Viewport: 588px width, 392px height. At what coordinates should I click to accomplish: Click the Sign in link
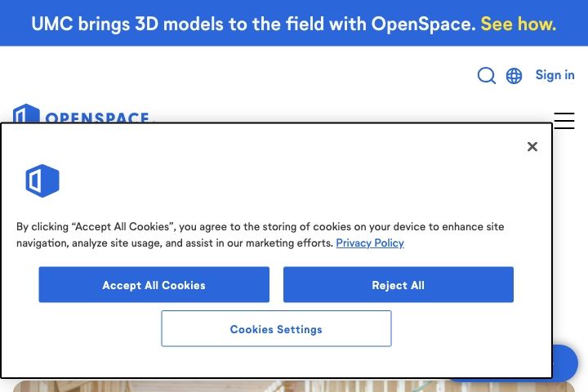[x=555, y=75]
